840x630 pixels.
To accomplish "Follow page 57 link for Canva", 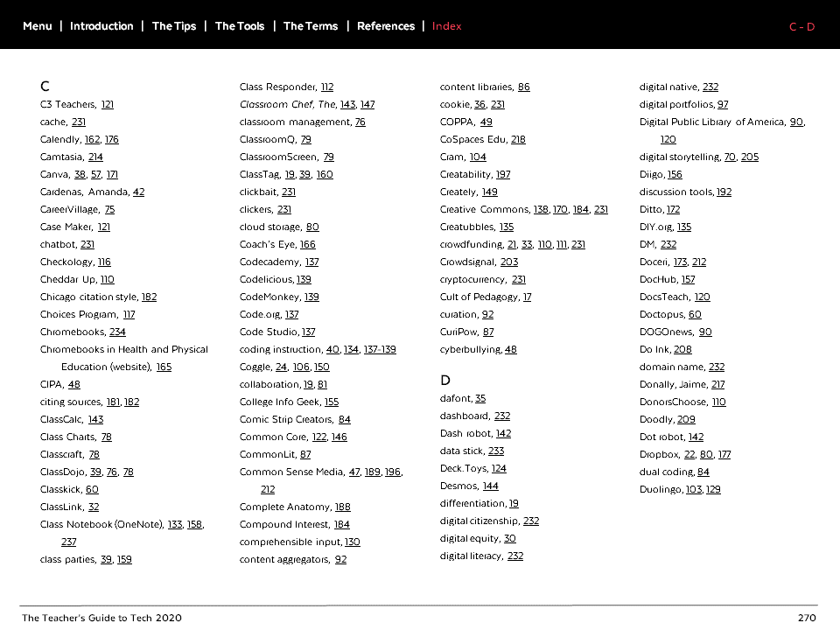I will (96, 174).
